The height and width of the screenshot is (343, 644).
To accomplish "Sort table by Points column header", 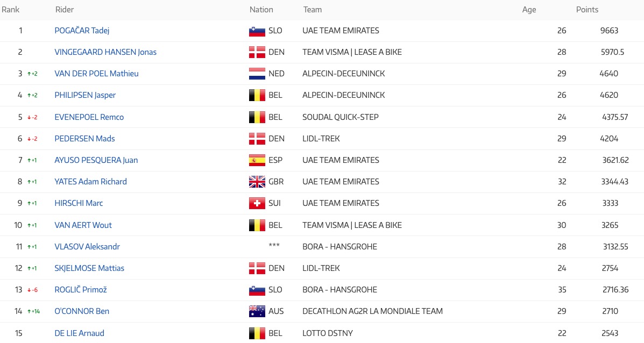I will pyautogui.click(x=587, y=10).
